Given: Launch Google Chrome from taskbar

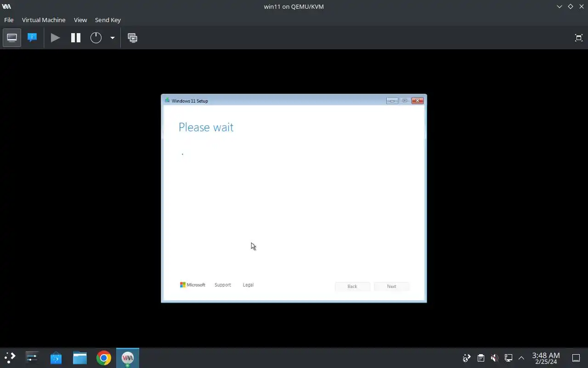Looking at the screenshot, I should (x=104, y=357).
